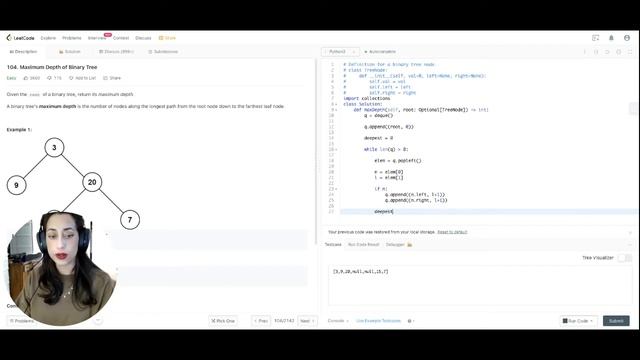
Task: Open the Playground icon in top bar
Action: tap(596, 38)
